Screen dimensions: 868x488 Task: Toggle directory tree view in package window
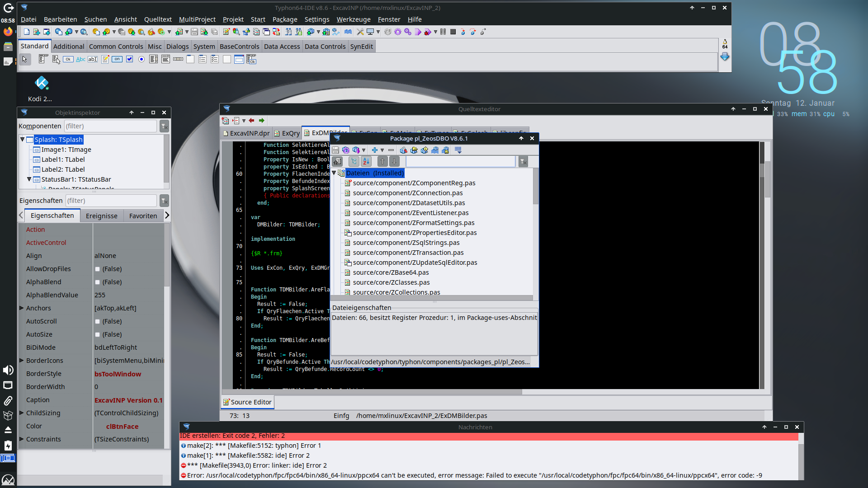point(354,161)
